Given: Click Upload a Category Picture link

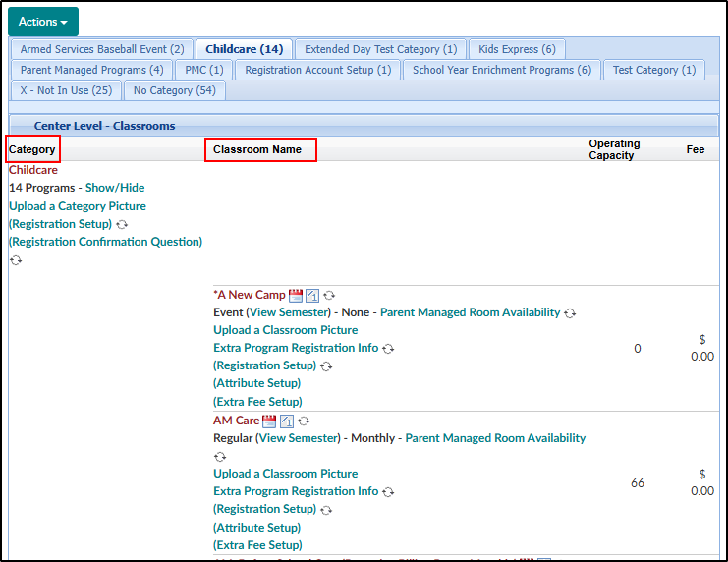Looking at the screenshot, I should 78,206.
